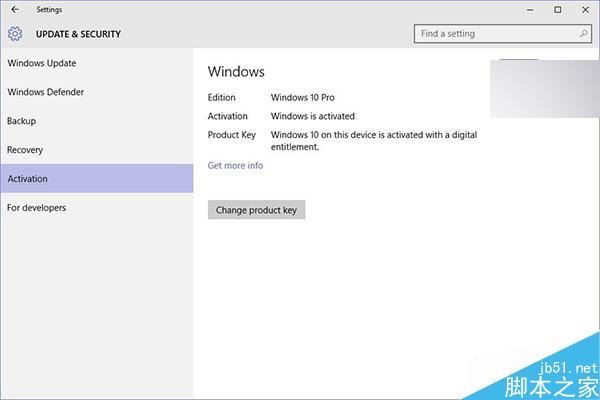Select Activation in sidebar
This screenshot has width=600, height=400.
(x=96, y=178)
